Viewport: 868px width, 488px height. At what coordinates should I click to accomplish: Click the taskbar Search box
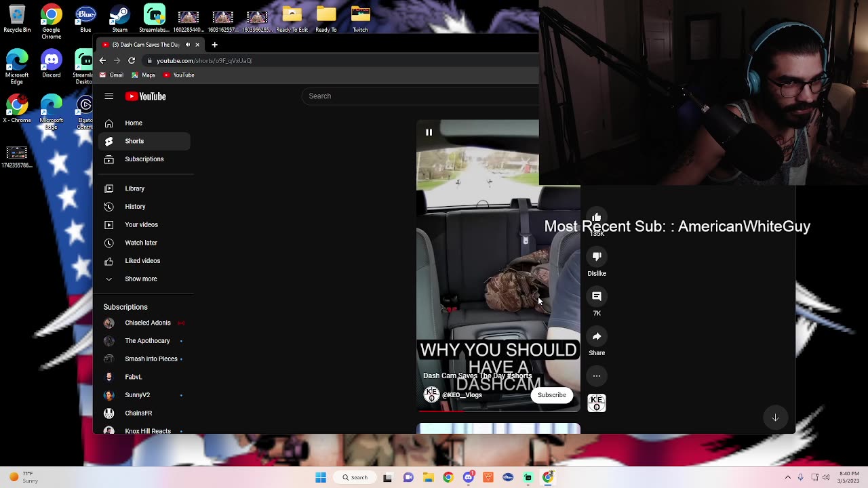coord(355,477)
